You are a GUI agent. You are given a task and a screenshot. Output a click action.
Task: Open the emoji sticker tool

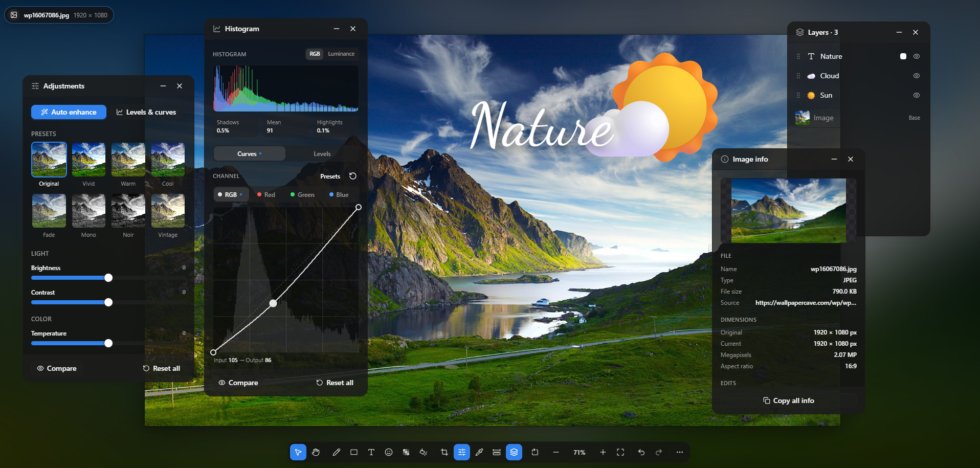[389, 452]
